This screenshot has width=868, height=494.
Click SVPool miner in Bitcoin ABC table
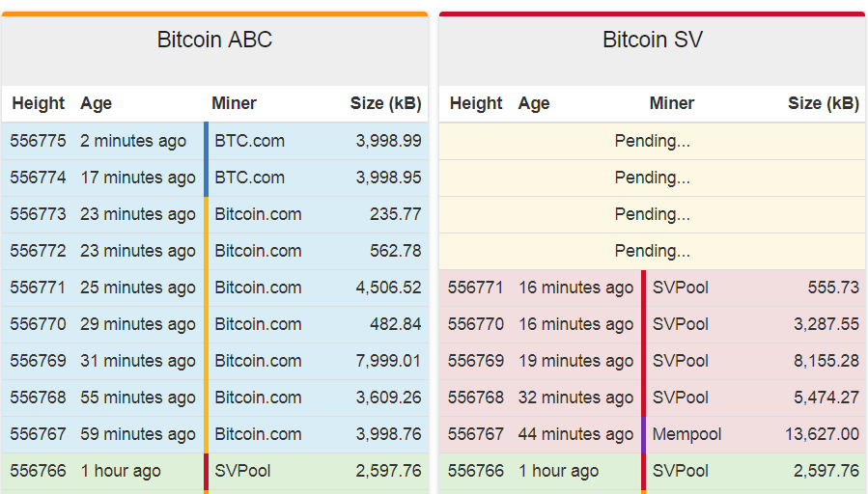[x=242, y=471]
